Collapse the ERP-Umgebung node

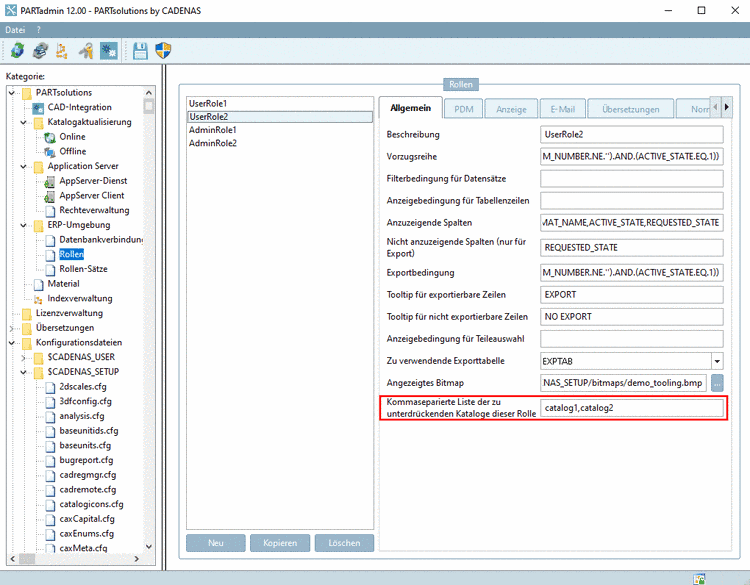point(23,225)
